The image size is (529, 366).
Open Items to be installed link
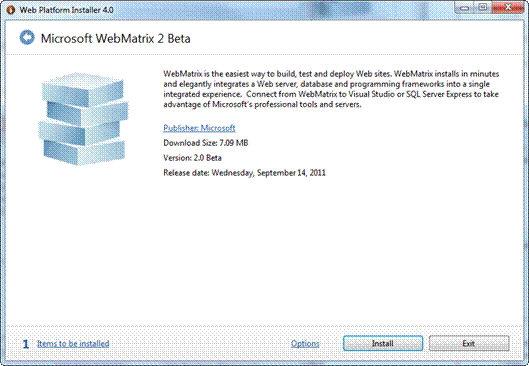[73, 343]
